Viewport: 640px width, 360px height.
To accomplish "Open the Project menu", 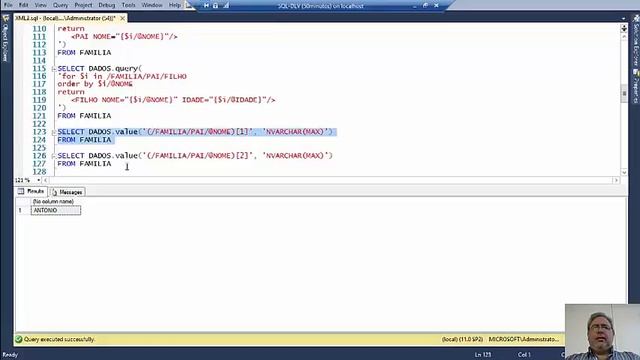I will click(83, 5).
